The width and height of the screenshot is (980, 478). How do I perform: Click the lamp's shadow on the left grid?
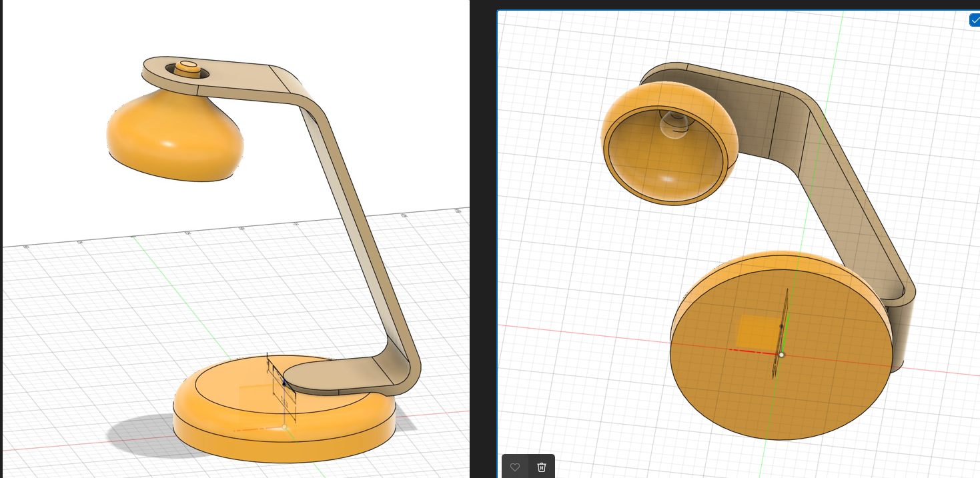[133, 433]
